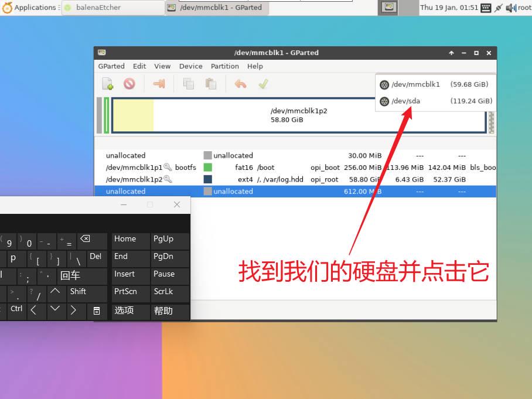Click the 0 key

tap(26, 240)
